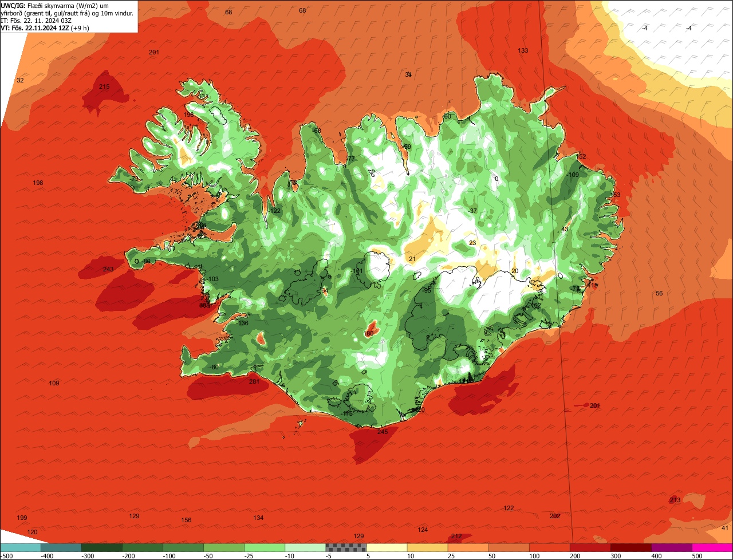
Task: Click the dark maroon legend swatch starting at 300
Action: [x=631, y=547]
